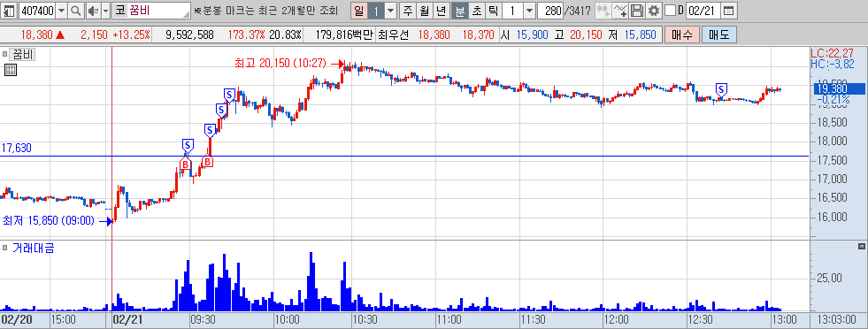Click the speaker sound alert icon

(94, 11)
